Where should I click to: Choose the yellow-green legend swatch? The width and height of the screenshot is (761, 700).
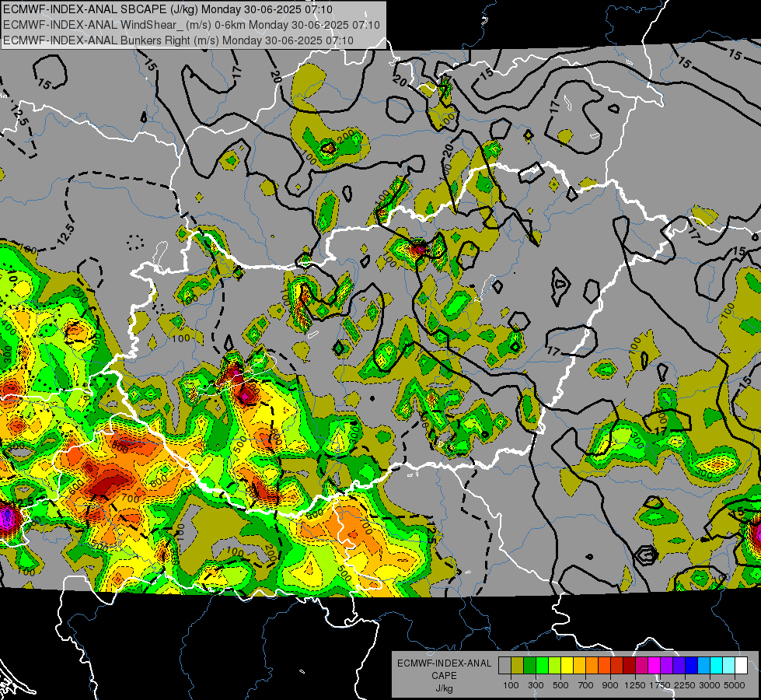point(554,666)
